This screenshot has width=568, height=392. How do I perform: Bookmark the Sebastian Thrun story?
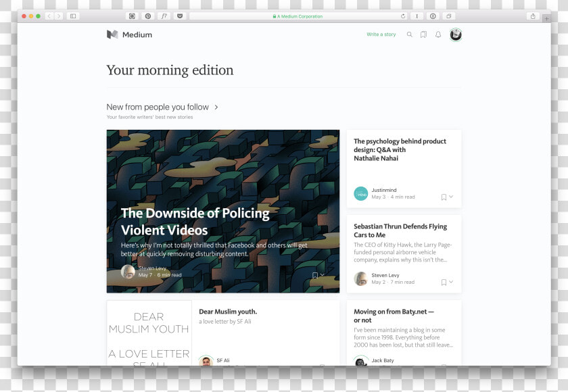tap(444, 283)
